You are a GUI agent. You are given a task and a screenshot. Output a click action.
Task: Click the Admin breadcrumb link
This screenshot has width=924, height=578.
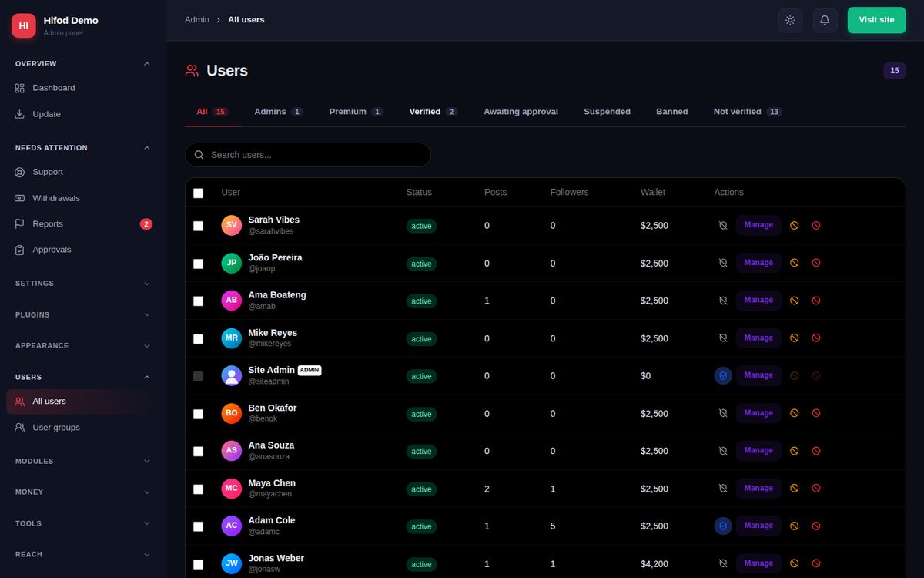[197, 20]
